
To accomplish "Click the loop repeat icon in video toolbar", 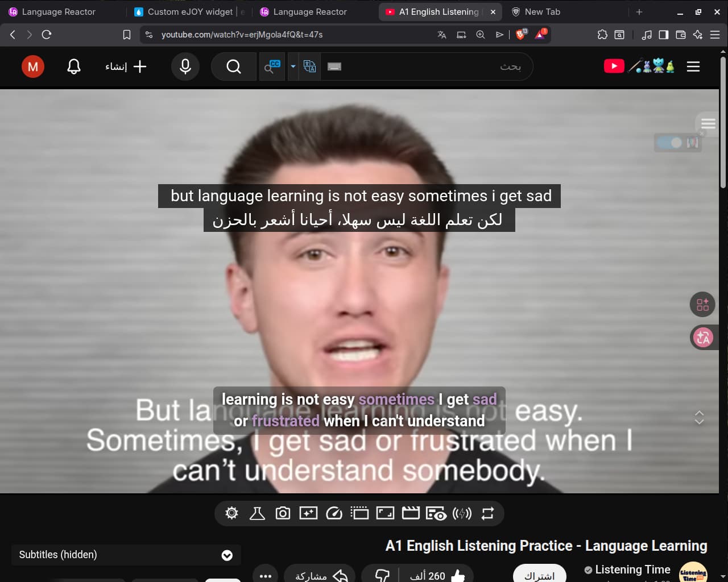I will [x=487, y=514].
